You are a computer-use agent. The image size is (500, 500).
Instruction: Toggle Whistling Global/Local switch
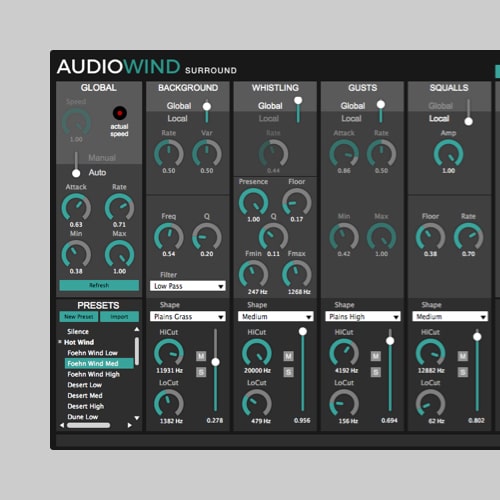point(298,110)
